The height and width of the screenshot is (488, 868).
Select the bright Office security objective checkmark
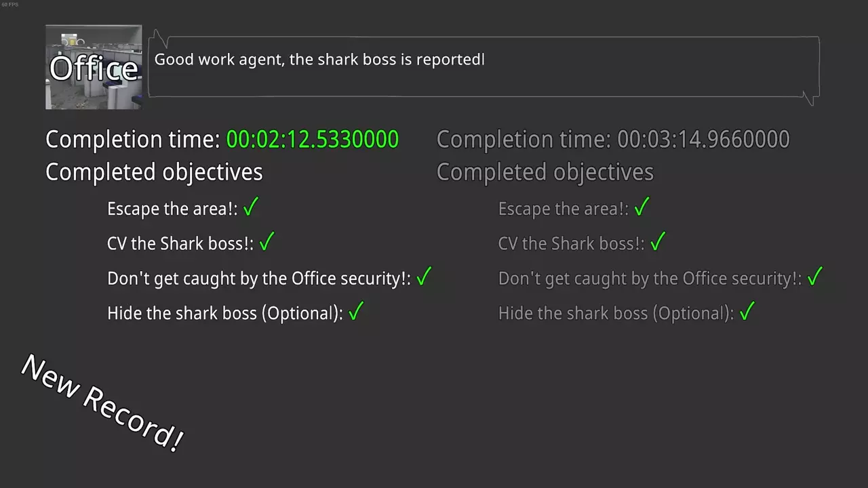pos(424,277)
